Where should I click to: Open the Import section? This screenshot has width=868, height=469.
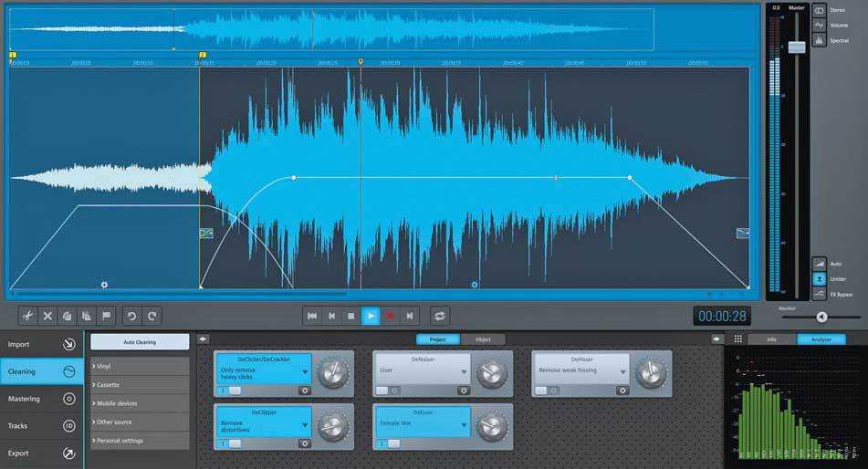[41, 344]
